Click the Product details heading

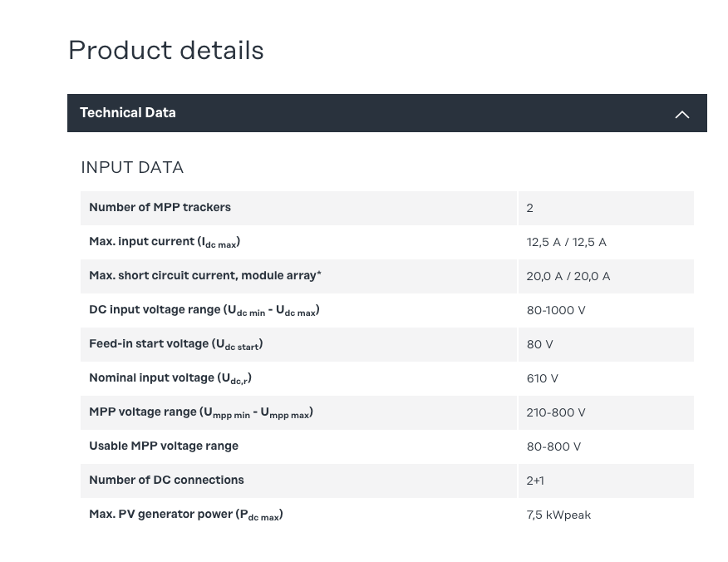[165, 51]
